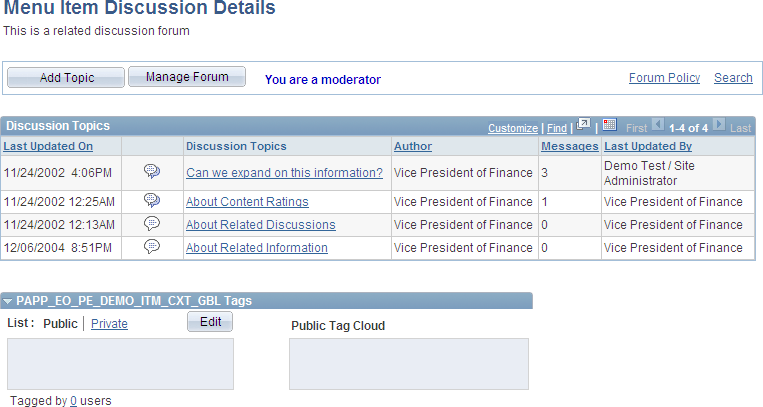Click inside the Public Tag Cloud box

click(x=409, y=364)
